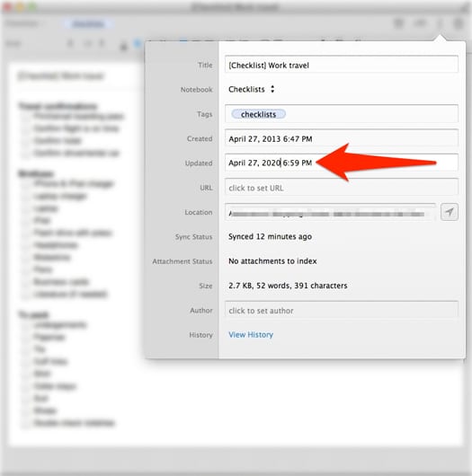Click the fullscreen arrows in title bar corner

pyautogui.click(x=466, y=7)
